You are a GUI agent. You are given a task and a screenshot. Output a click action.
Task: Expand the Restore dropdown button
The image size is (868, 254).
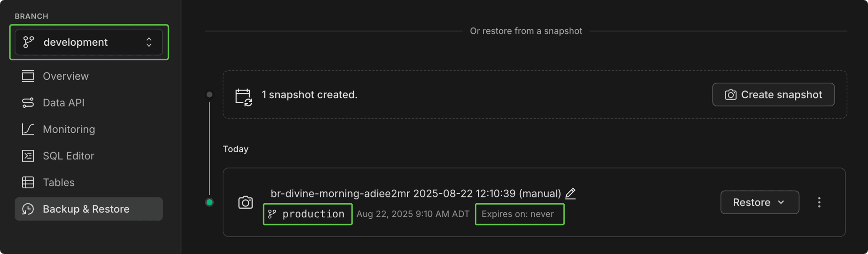click(759, 202)
